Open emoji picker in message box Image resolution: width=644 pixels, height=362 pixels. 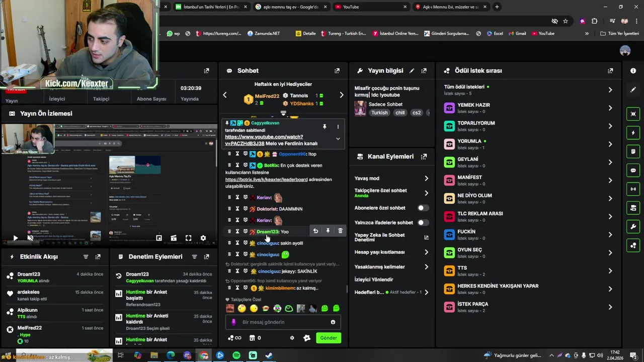(333, 322)
